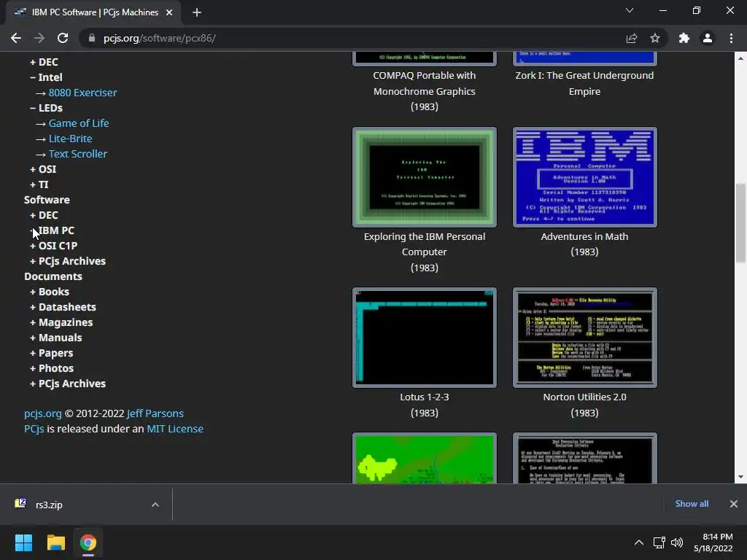This screenshot has width=747, height=560.
Task: Open the Lite-Brite link
Action: click(x=71, y=139)
